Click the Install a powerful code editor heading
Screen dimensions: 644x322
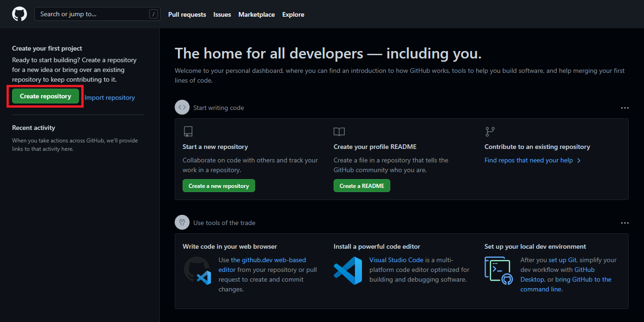coord(377,246)
